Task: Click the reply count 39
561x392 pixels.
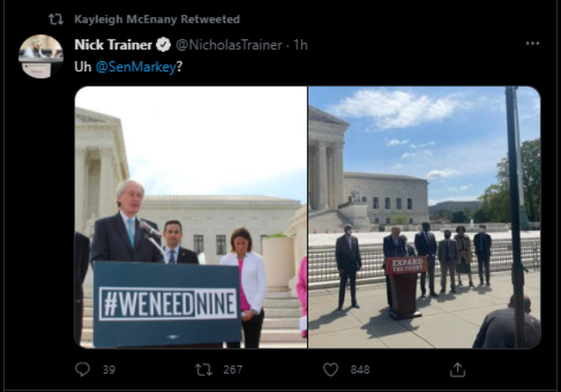Action: point(108,370)
